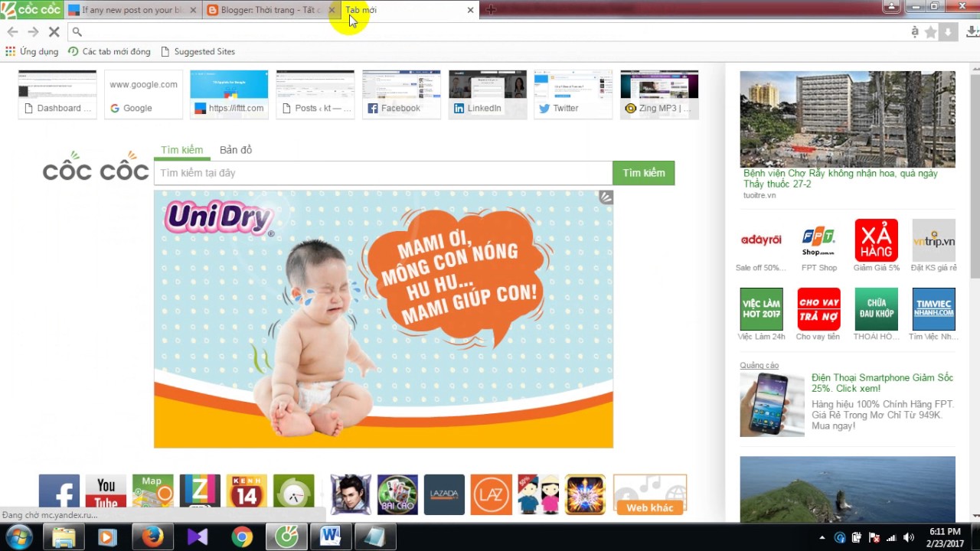Click the UniDry baby diaper banner
Image resolution: width=980 pixels, height=551 pixels.
(384, 319)
